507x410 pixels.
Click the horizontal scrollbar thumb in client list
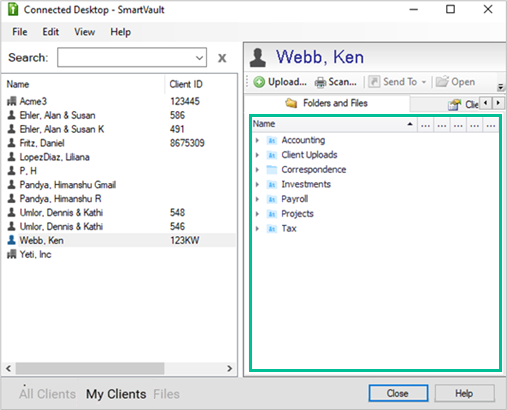coord(90,368)
